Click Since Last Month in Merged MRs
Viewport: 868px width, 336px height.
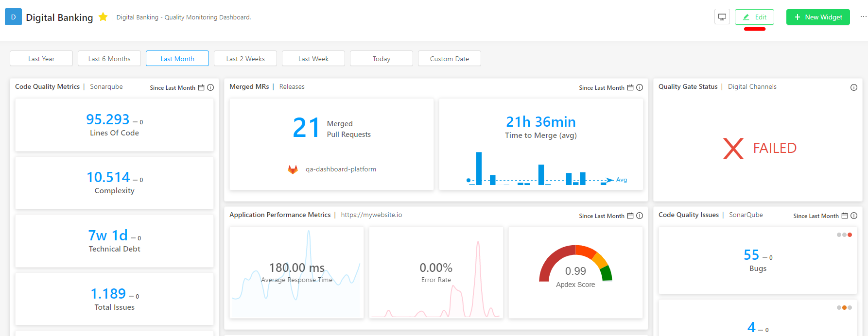coord(602,88)
